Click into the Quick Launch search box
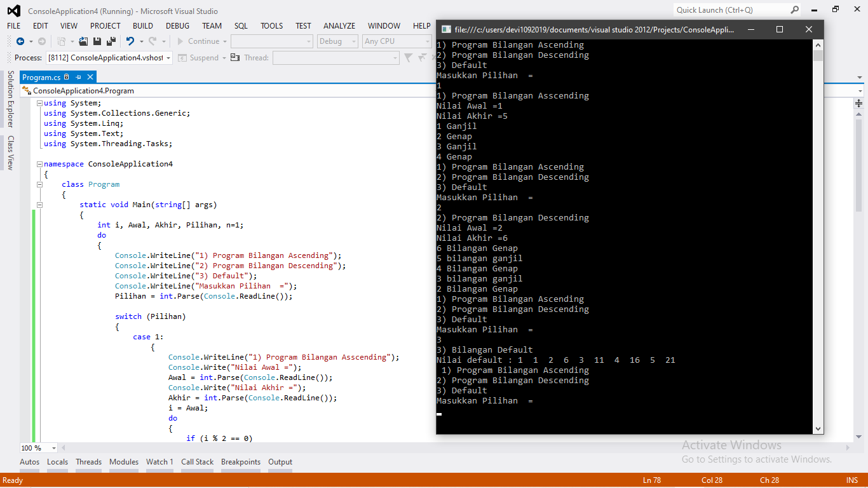868x488 pixels. click(731, 10)
